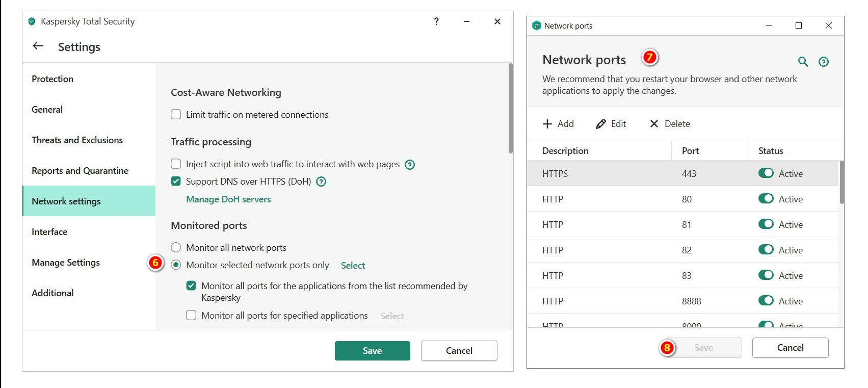Enable Limit traffic on metered connections
Screen dimensions: 868x388
click(x=176, y=115)
